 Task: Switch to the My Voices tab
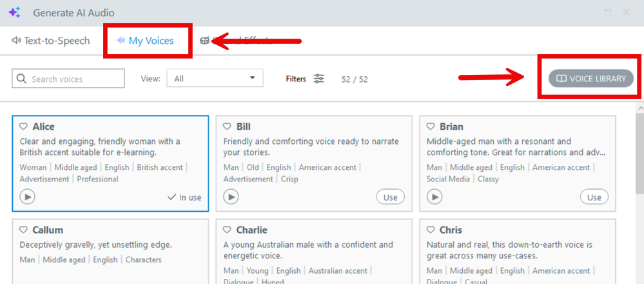tap(145, 41)
